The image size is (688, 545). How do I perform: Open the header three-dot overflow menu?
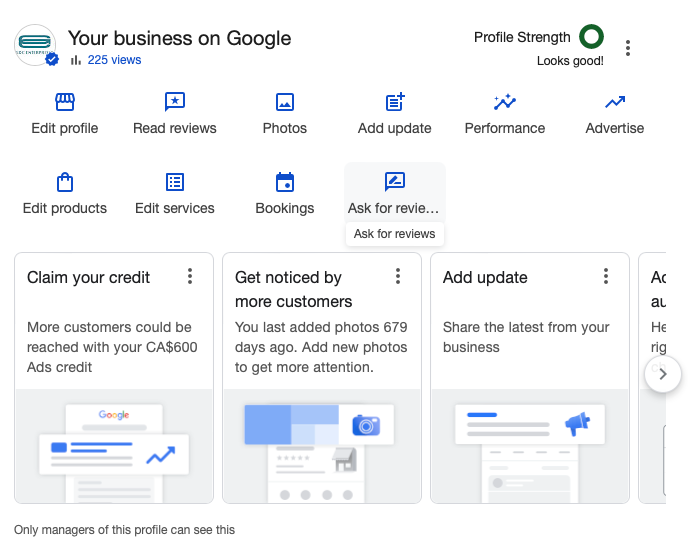[628, 48]
